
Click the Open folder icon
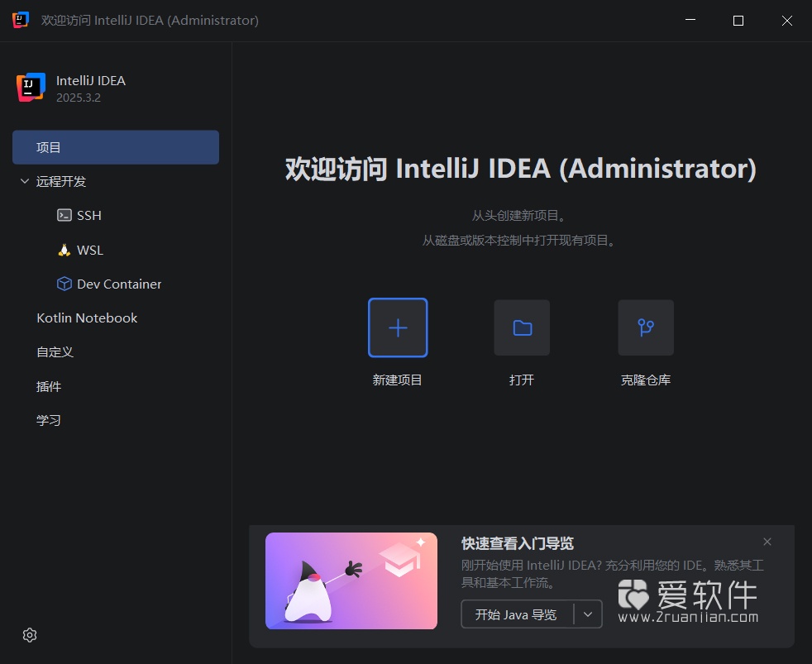522,327
